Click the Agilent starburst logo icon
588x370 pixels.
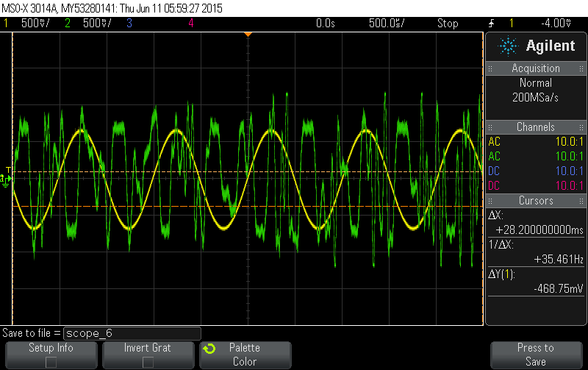pyautogui.click(x=508, y=46)
